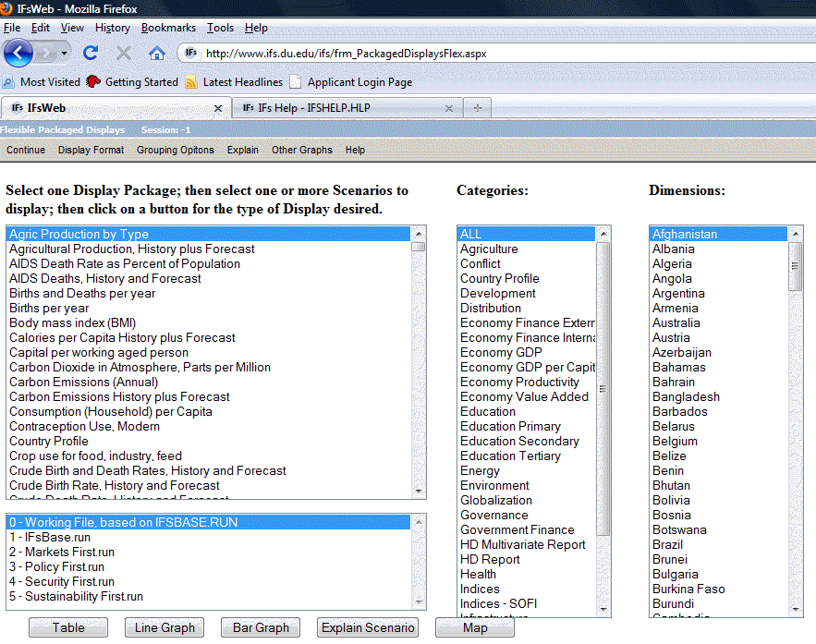Click the Home icon in the navigation bar
Screen dimensions: 816x644
coord(157,53)
